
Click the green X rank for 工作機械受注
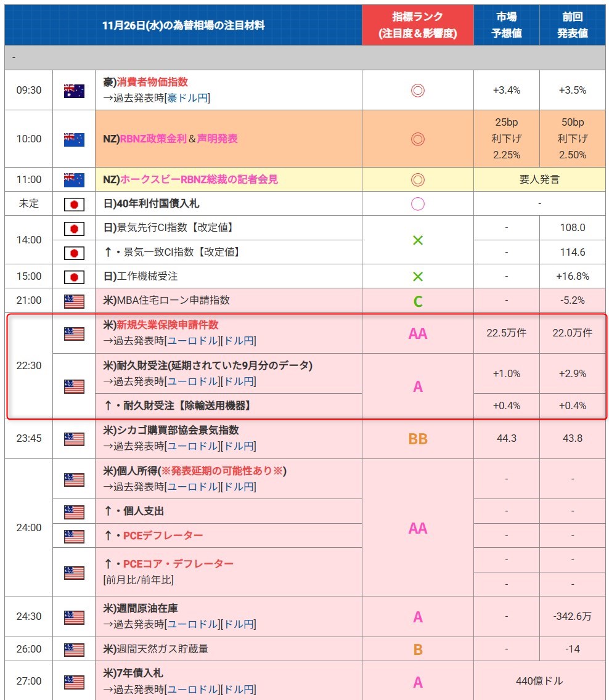point(417,277)
